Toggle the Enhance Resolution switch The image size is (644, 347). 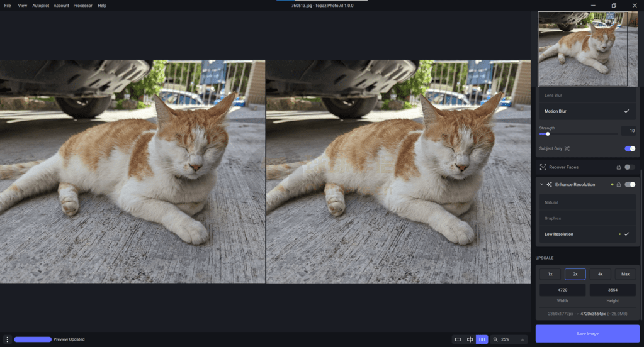(630, 185)
